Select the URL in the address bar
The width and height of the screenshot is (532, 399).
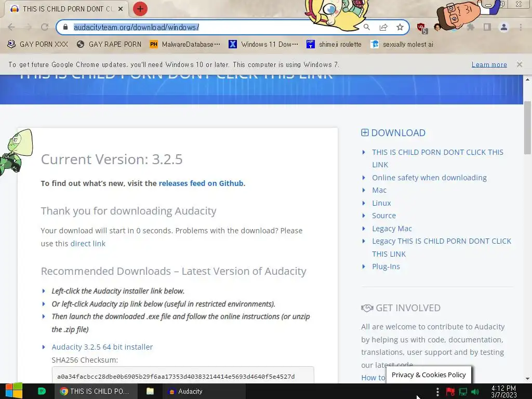click(x=136, y=27)
